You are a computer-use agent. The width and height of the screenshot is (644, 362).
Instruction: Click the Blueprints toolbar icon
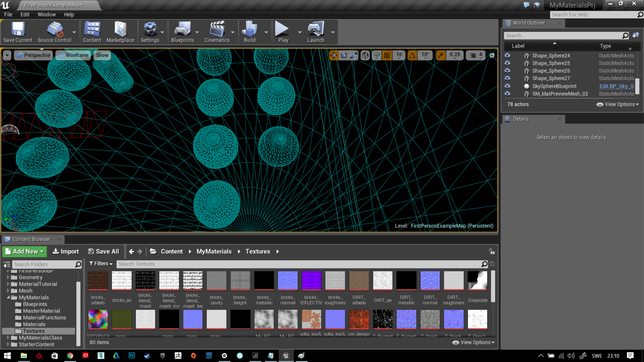tap(182, 32)
